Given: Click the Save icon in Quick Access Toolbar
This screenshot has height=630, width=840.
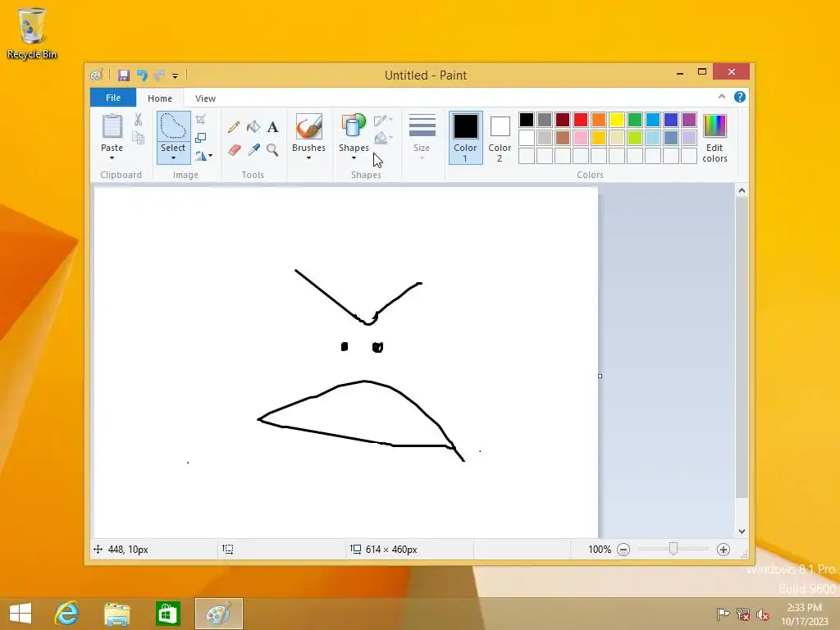Looking at the screenshot, I should 124,75.
